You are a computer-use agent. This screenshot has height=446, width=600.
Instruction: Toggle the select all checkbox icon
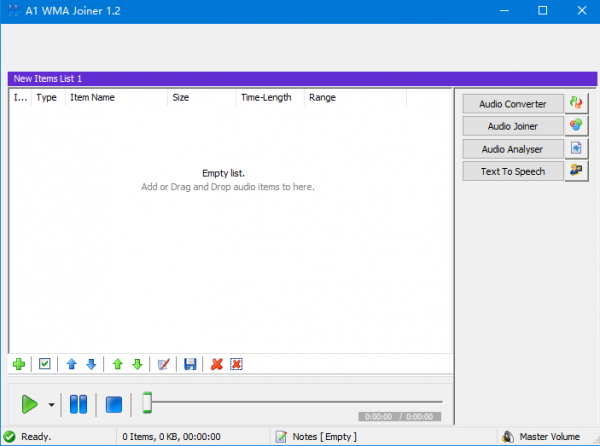44,364
